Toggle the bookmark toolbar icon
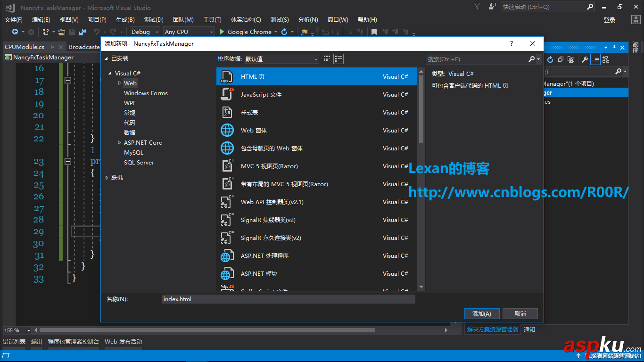This screenshot has width=644, height=362. (374, 32)
